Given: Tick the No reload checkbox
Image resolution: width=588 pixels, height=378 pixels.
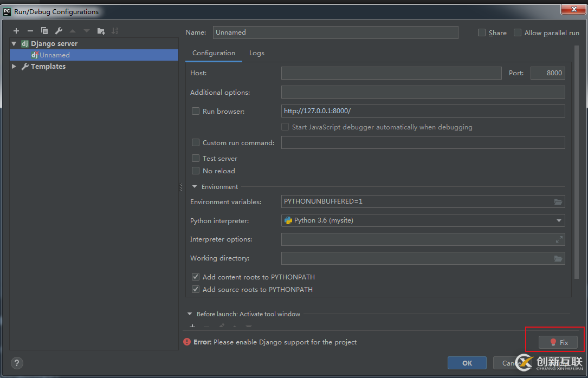Looking at the screenshot, I should (196, 171).
